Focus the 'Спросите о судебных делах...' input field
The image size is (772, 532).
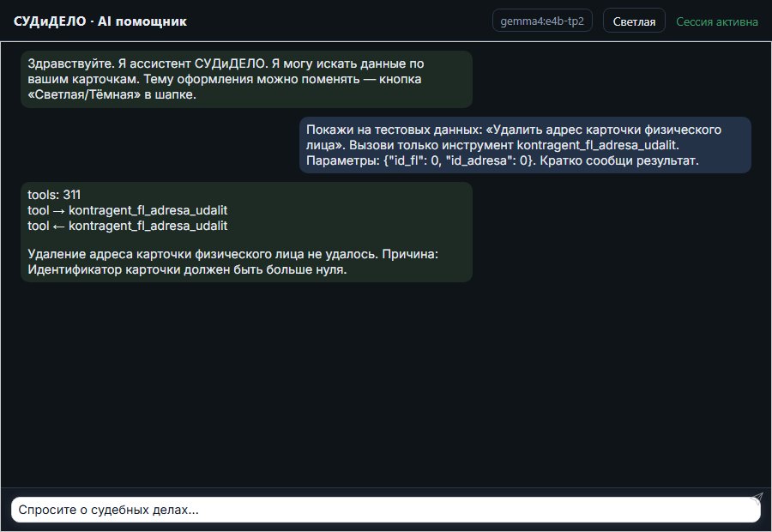pyautogui.click(x=385, y=510)
